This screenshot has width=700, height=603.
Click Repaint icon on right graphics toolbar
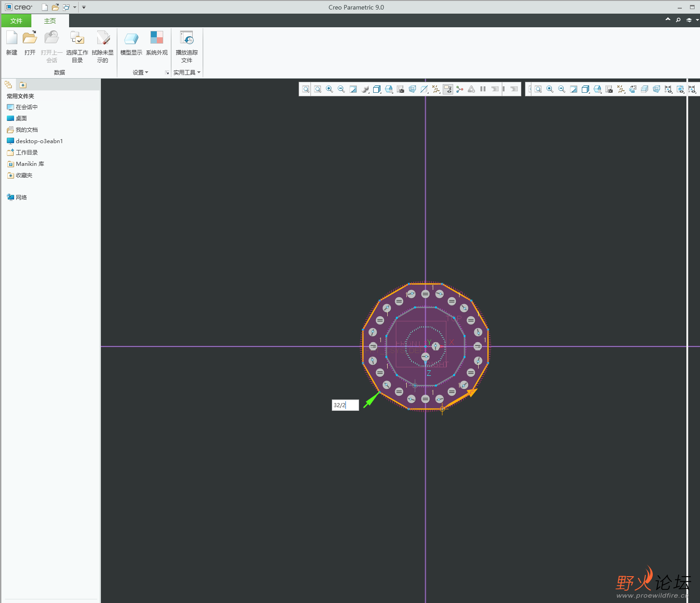click(574, 89)
